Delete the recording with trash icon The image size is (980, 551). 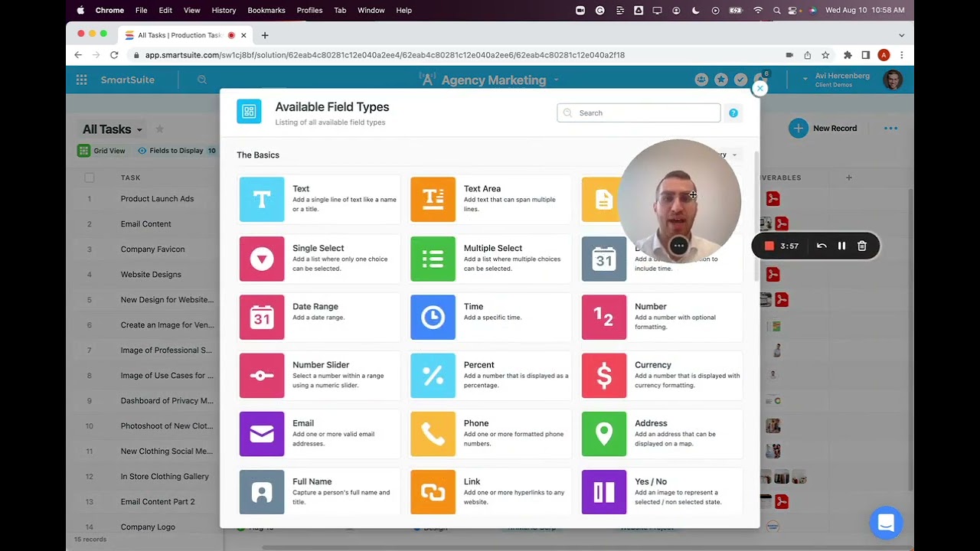tap(862, 246)
